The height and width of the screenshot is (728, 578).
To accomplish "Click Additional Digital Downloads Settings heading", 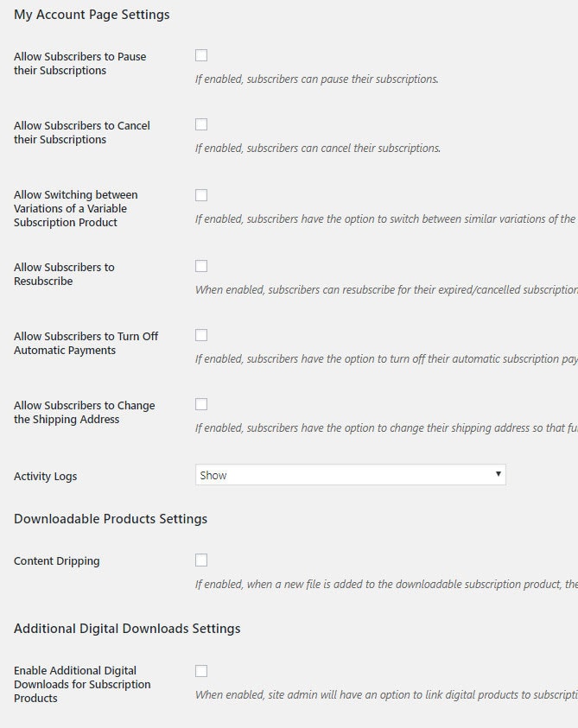I will pos(127,629).
